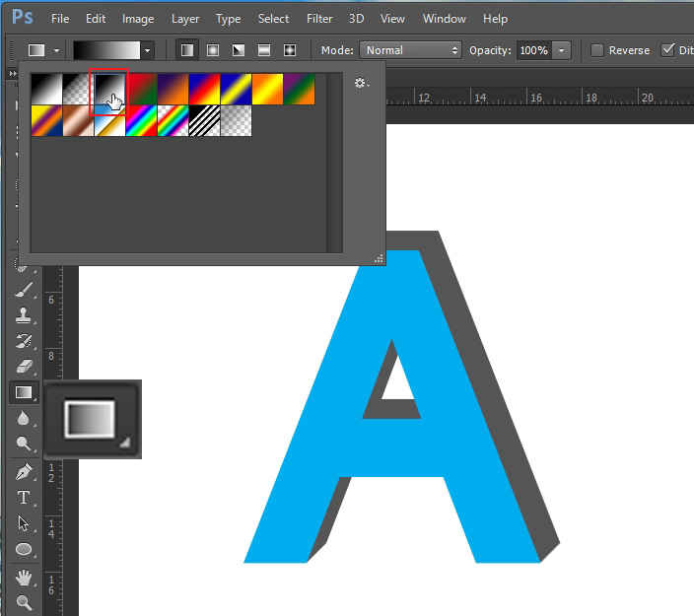694x616 pixels.
Task: Select the History Brush tool
Action: (x=24, y=341)
